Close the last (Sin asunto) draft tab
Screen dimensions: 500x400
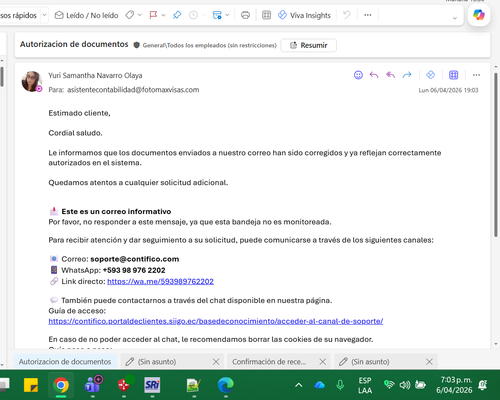(429, 362)
